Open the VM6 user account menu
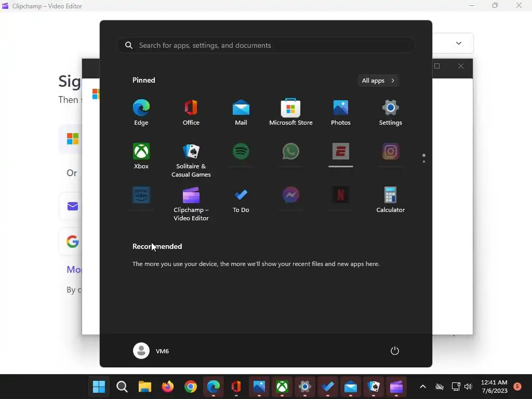 (x=151, y=351)
